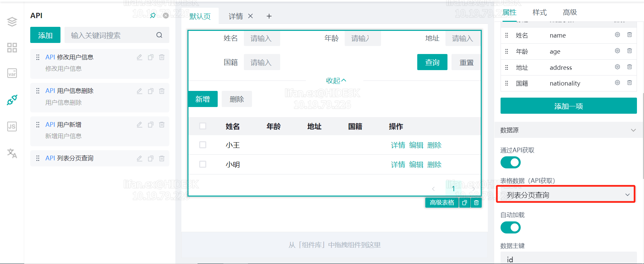Delete the 修改用户信息 API
The image size is (644, 264).
(x=162, y=57)
